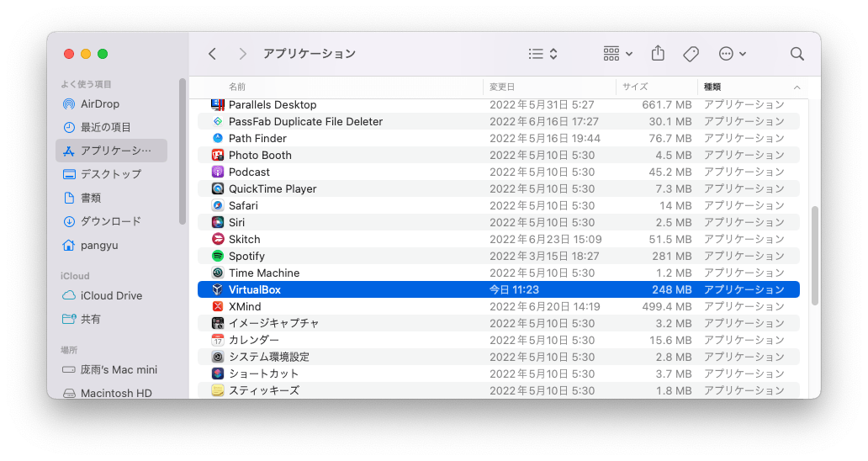Image resolution: width=868 pixels, height=461 pixels.
Task: Open the share menu in toolbar
Action: click(x=658, y=53)
